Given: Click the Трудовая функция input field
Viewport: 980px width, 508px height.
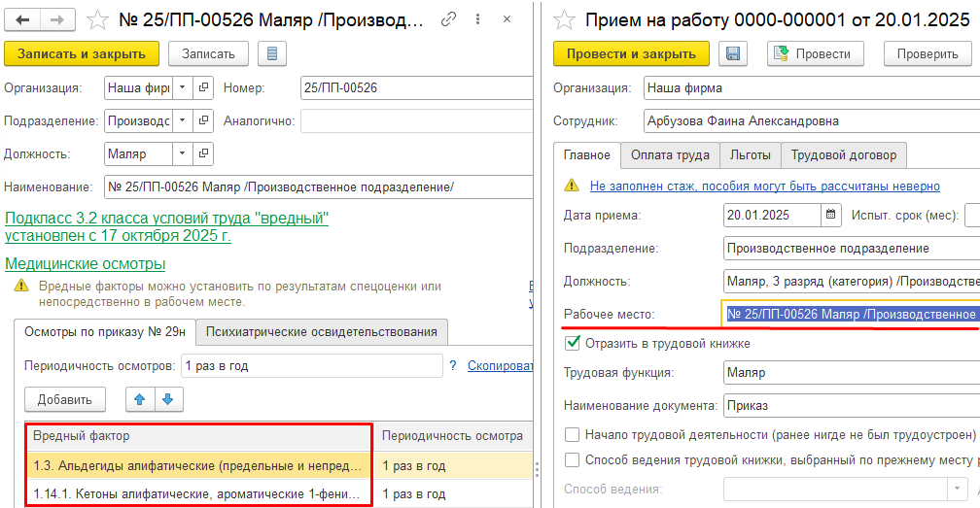Looking at the screenshot, I should [846, 372].
